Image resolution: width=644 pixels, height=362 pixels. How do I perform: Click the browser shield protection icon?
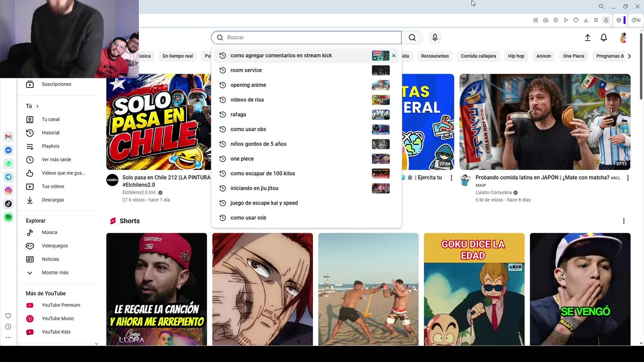[x=555, y=20]
